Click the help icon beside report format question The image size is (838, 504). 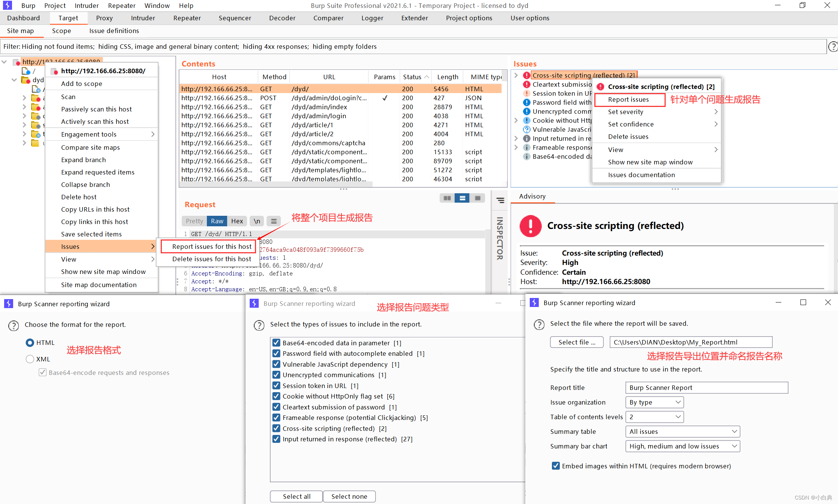point(14,325)
